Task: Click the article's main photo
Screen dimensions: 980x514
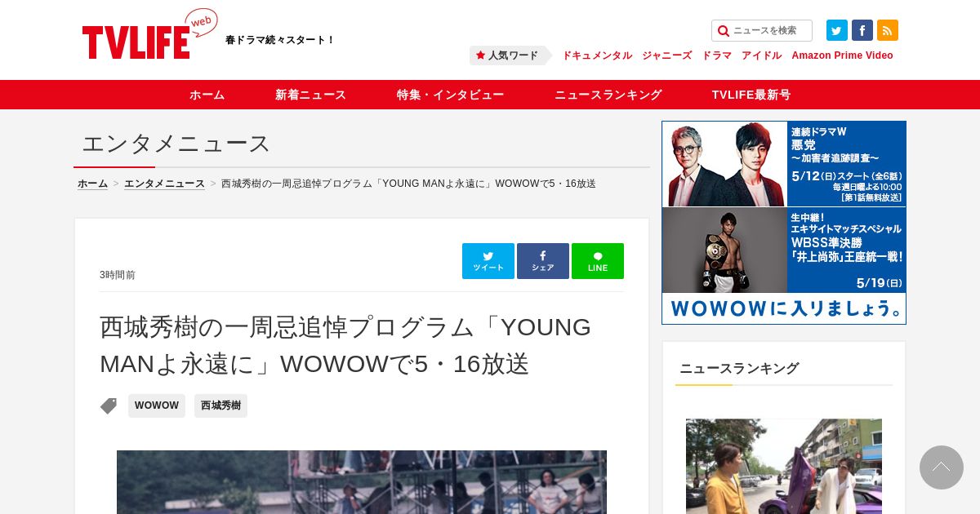Action: pyautogui.click(x=362, y=482)
